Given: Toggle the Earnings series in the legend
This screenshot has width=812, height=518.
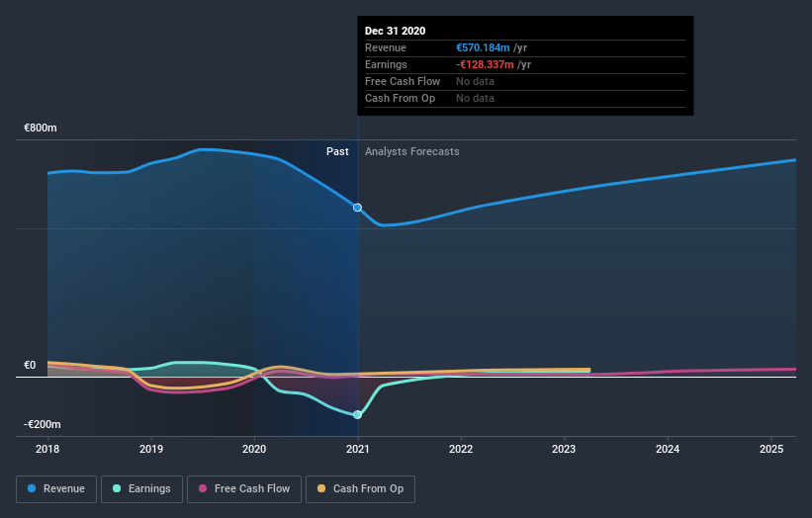Looking at the screenshot, I should coord(141,489).
